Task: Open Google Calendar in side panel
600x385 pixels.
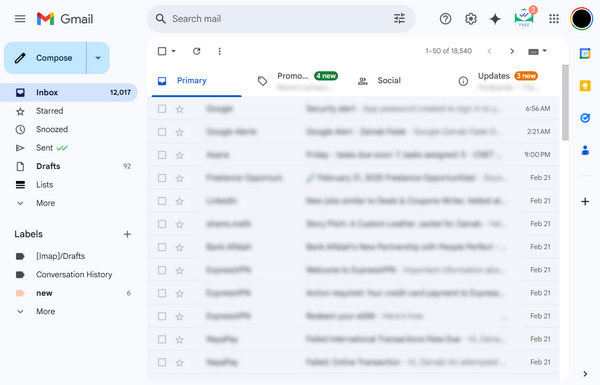Action: 585,54
